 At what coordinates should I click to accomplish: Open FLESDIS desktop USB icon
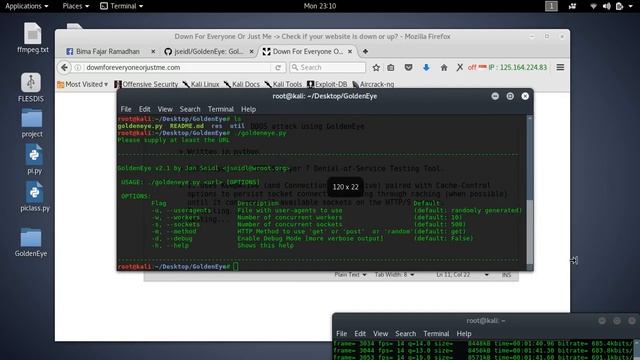(x=31, y=87)
